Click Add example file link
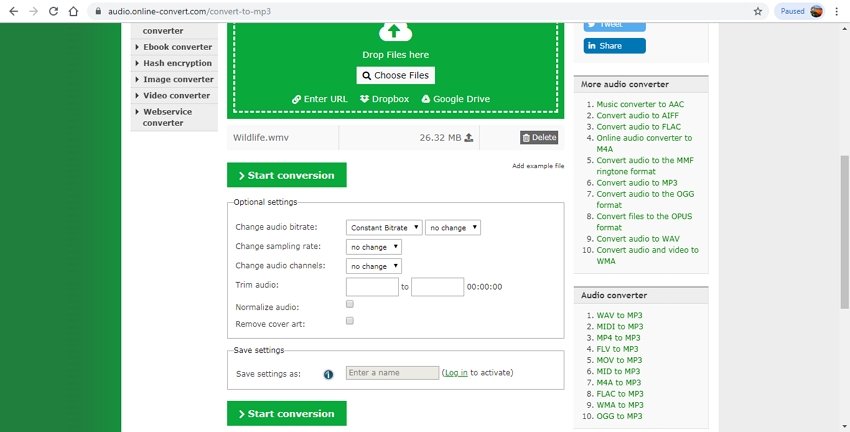This screenshot has width=850, height=432. [538, 166]
